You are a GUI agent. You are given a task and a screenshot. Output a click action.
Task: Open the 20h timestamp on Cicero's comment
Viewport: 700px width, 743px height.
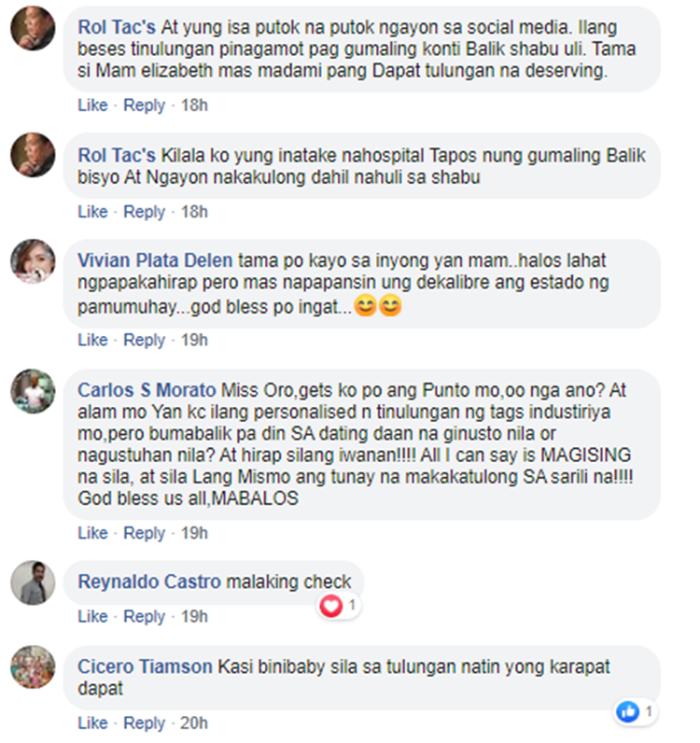click(194, 723)
